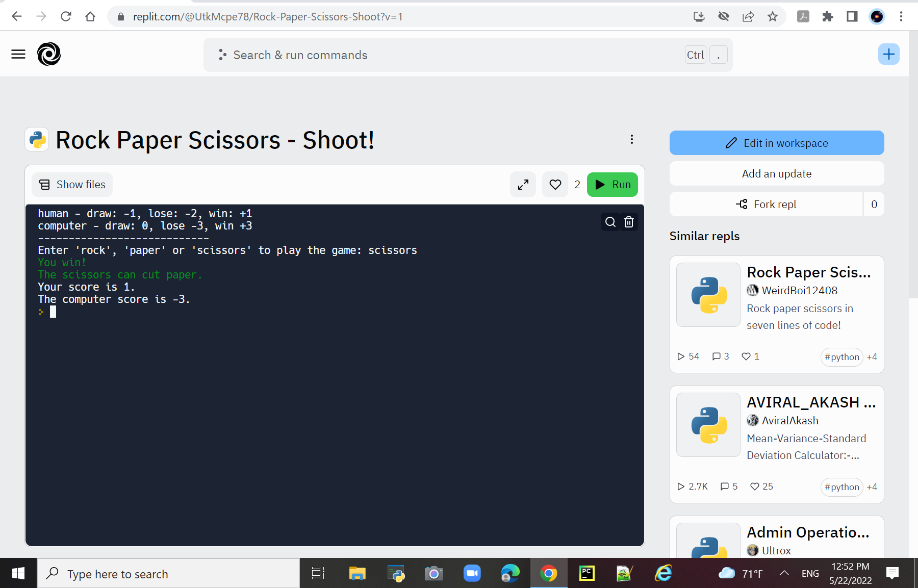Open Notepad++ from taskbar
Screen dimensions: 918x588
625,573
